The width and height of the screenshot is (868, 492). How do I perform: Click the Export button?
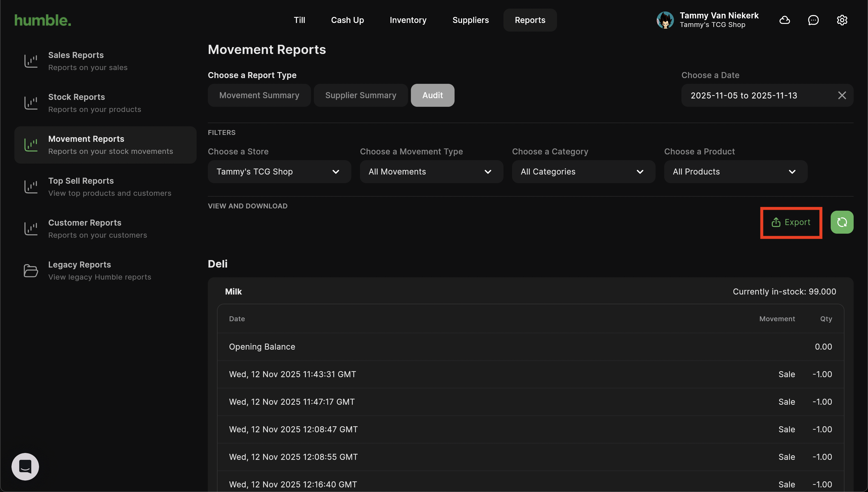tap(790, 222)
